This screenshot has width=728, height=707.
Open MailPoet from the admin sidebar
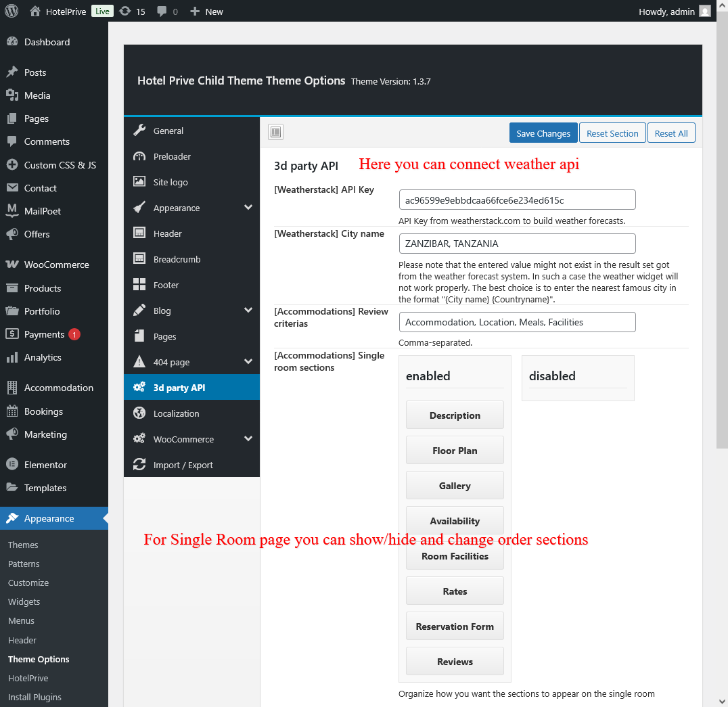pos(42,211)
